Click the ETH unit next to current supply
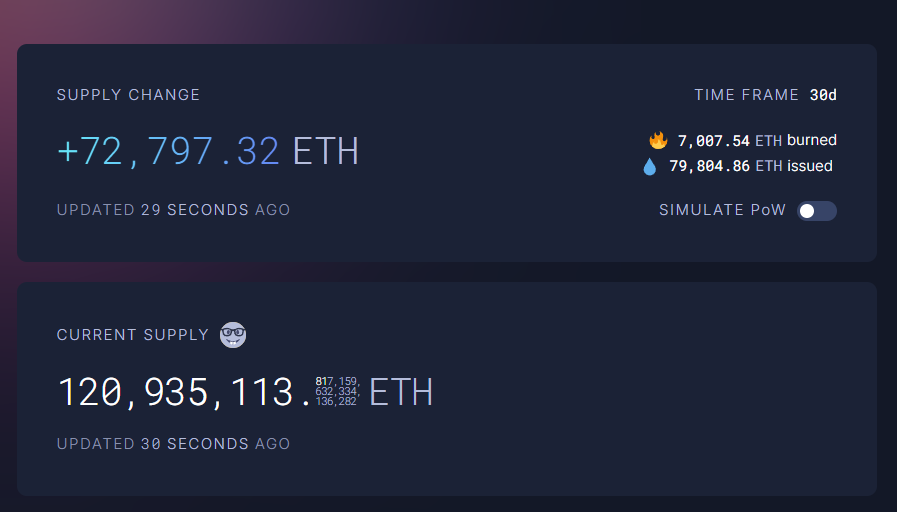The image size is (897, 512). click(401, 392)
